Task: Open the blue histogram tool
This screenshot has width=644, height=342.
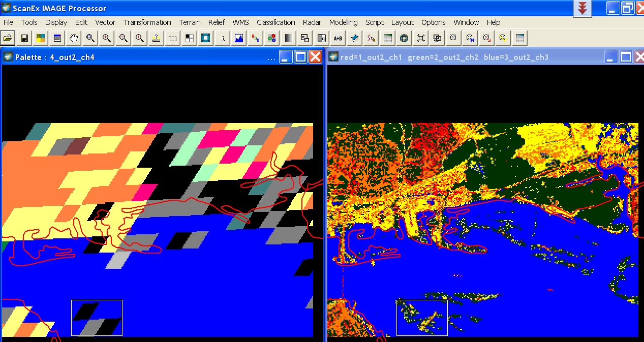Action: click(239, 38)
